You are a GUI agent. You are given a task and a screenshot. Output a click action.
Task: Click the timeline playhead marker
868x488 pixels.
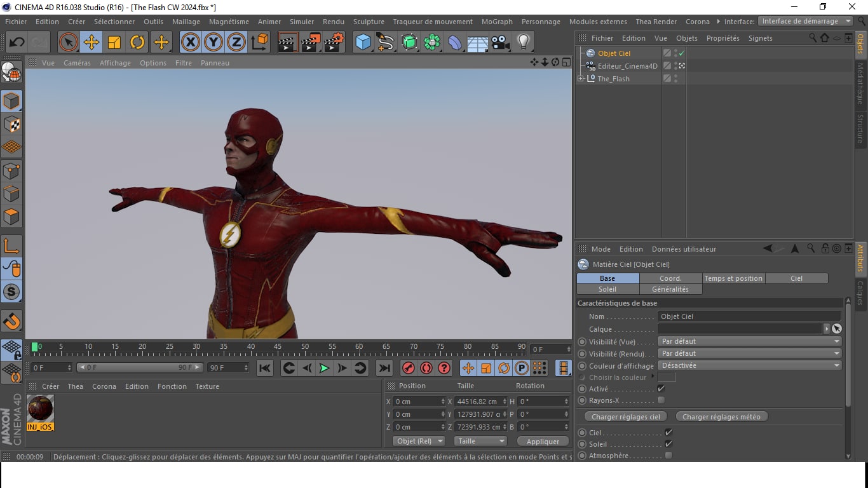(x=35, y=347)
